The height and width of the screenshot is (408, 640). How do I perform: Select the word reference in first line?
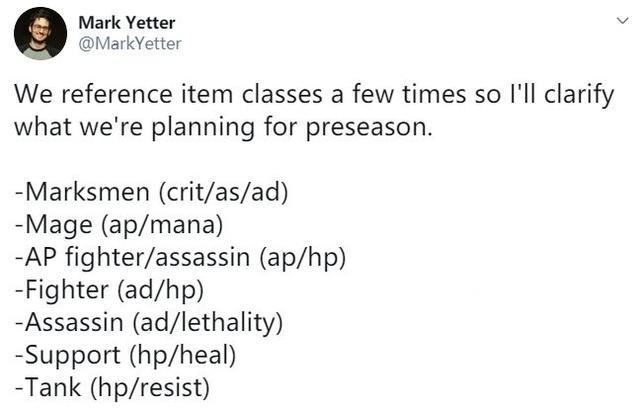pos(117,95)
